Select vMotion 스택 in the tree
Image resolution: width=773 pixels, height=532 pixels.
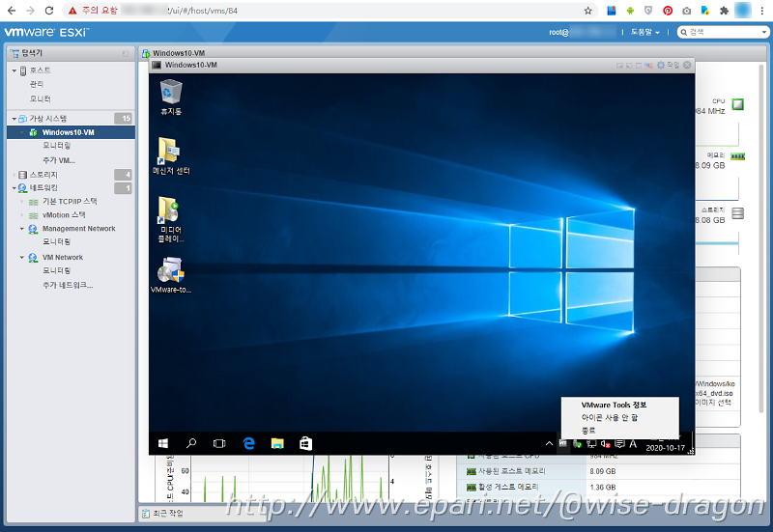pos(64,215)
